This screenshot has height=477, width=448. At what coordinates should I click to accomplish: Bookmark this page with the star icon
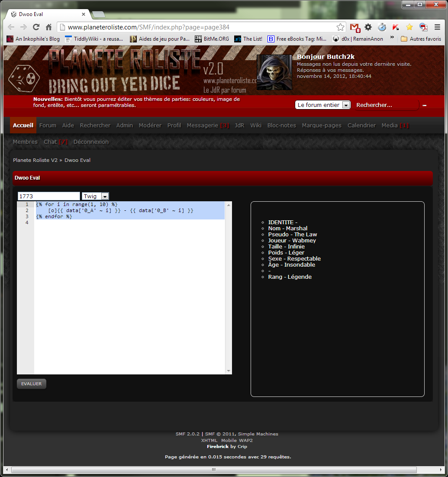point(341,27)
